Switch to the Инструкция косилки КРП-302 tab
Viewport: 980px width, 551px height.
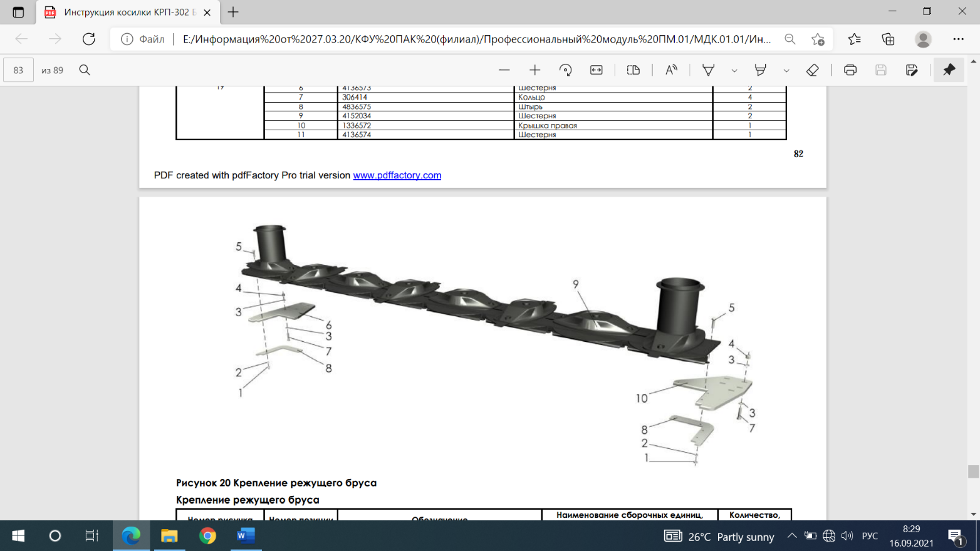[x=128, y=13]
